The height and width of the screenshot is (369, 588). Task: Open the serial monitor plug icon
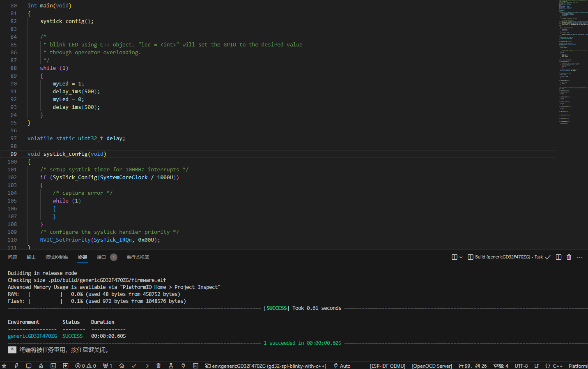[x=183, y=366]
